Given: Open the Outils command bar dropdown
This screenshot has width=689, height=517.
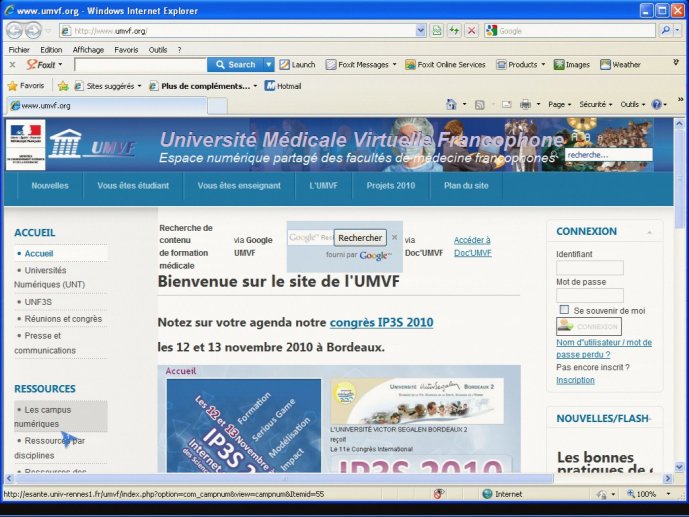Looking at the screenshot, I should (x=632, y=105).
